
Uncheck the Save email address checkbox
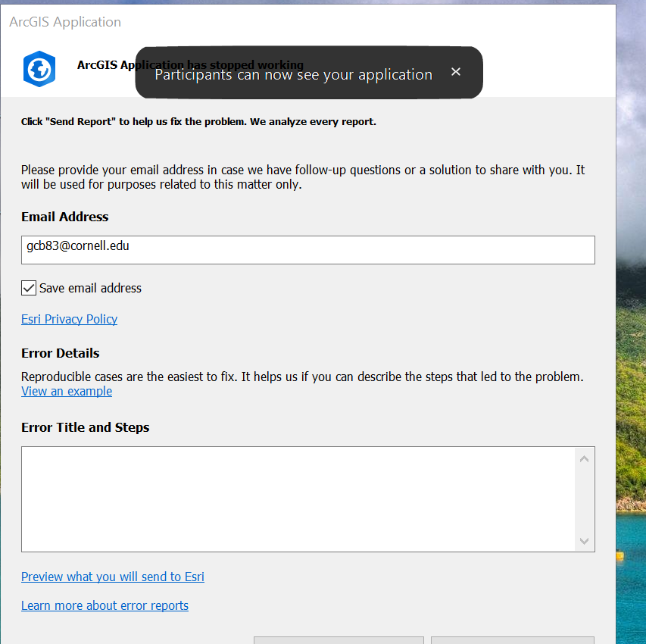click(x=29, y=288)
